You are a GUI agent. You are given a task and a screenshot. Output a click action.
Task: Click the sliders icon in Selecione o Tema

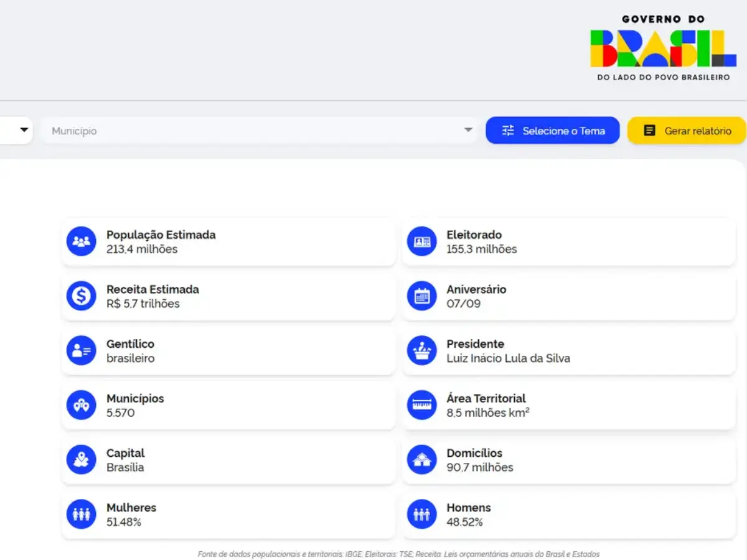click(x=508, y=131)
